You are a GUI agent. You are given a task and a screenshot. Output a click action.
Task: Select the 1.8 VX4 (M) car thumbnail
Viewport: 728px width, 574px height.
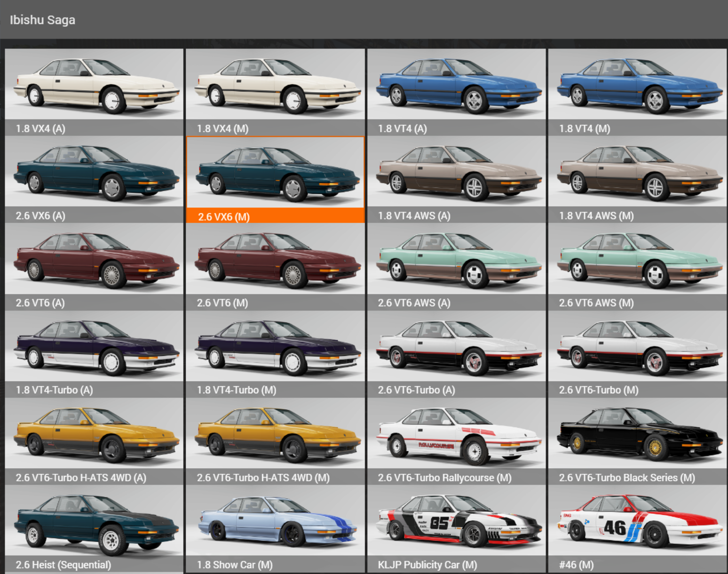pos(275,92)
